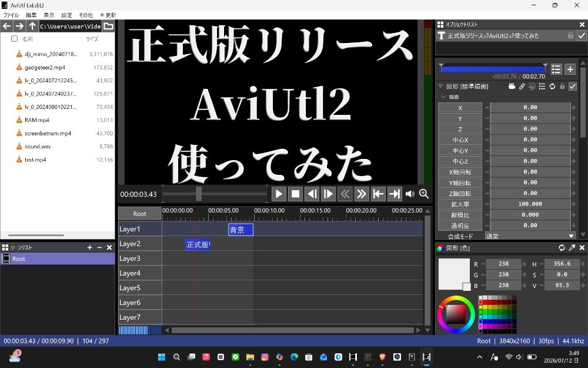Viewport: 588px width, 368px height.
Task: Open the 表示 menu
Action: pos(49,15)
